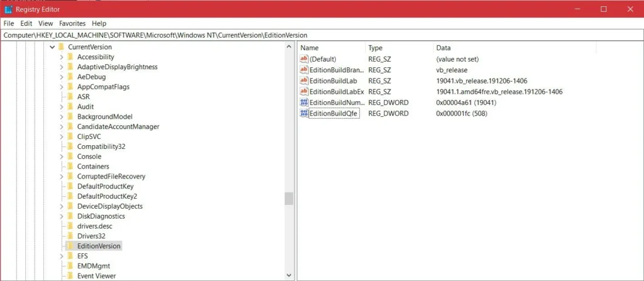Click the vb_release data cell
The height and width of the screenshot is (281, 644).
pyautogui.click(x=452, y=70)
